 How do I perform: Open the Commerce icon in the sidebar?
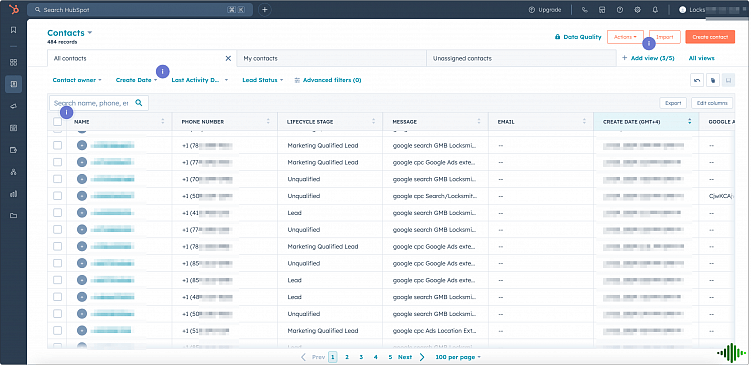[13, 150]
